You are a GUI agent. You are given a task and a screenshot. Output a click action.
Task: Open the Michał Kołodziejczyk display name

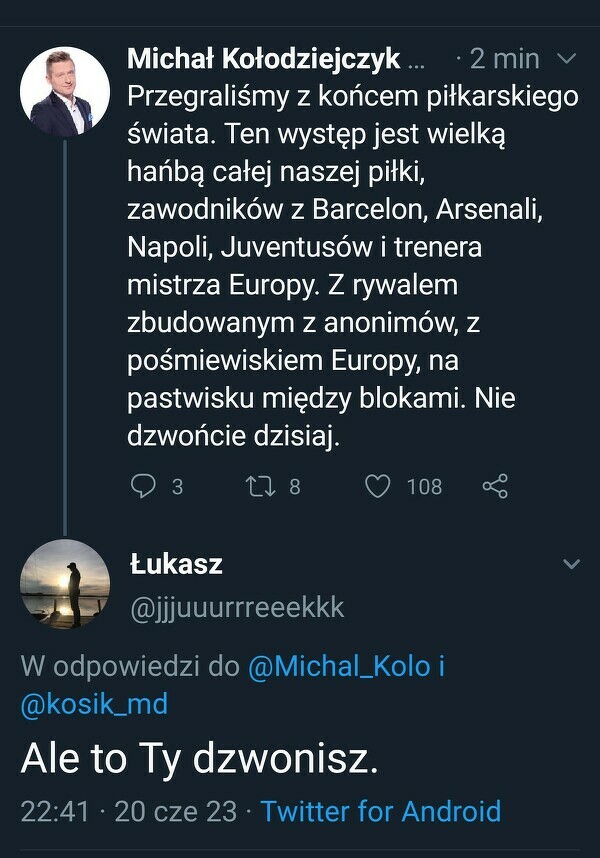point(264,59)
